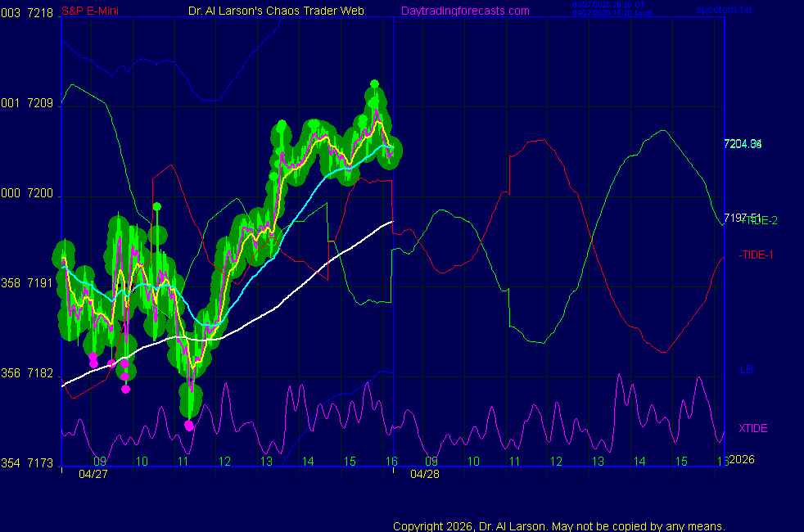Click the spcctom.txt filename text
Viewport: 804px width, 532px height.
(724, 9)
